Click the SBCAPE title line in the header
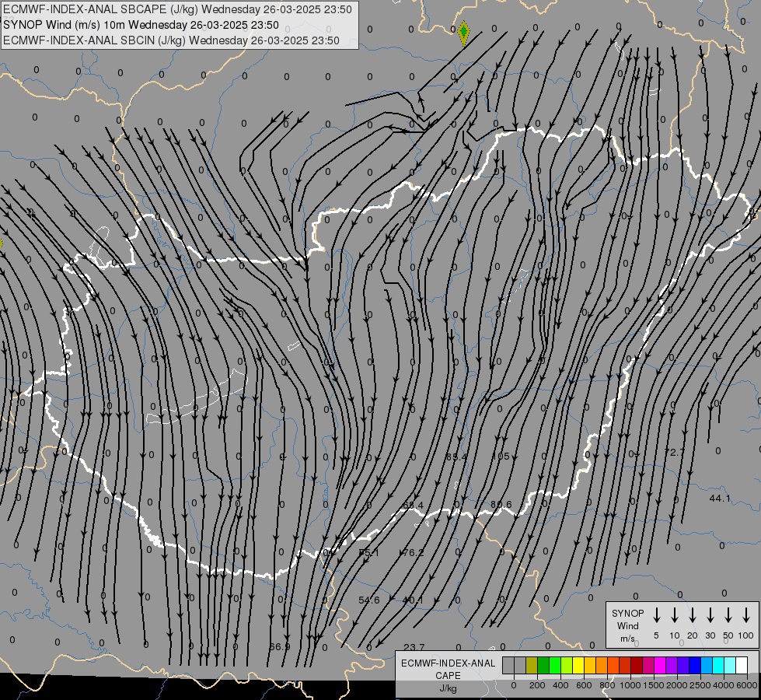The image size is (761, 700). (177, 9)
